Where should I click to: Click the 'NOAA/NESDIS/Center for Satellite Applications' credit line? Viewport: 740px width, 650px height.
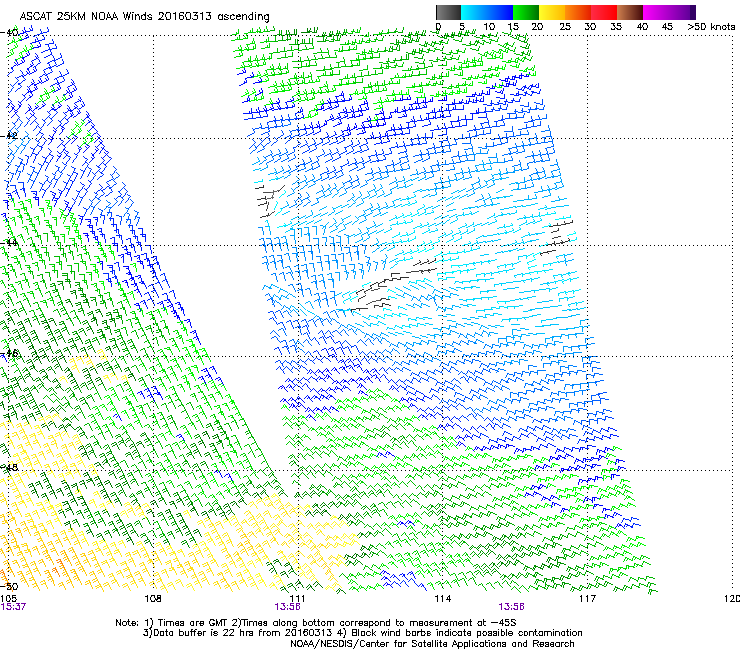point(432,644)
